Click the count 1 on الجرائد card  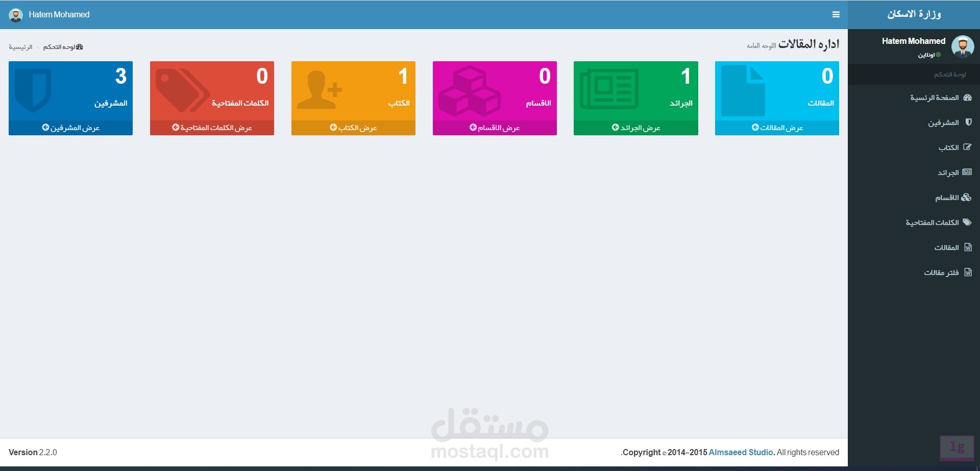click(x=686, y=76)
